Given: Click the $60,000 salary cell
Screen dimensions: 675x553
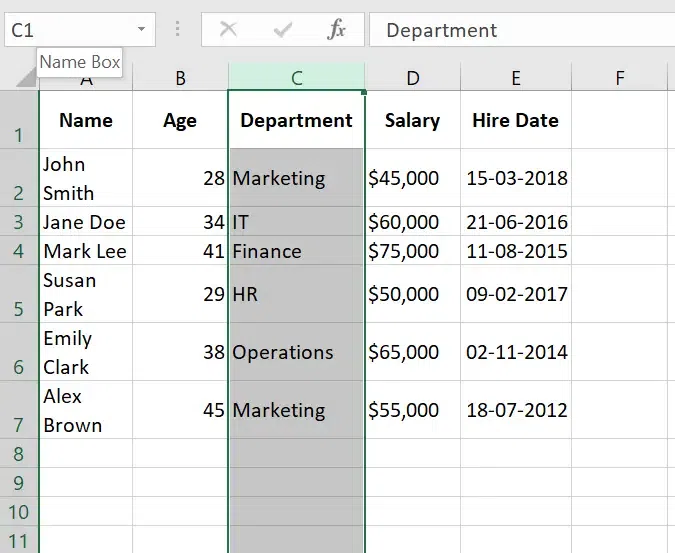Looking at the screenshot, I should (413, 222).
